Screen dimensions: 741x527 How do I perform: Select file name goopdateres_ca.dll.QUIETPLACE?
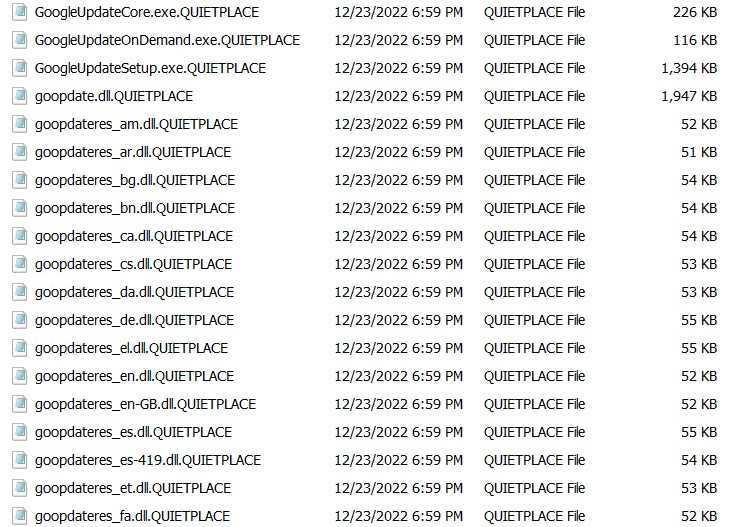(134, 236)
